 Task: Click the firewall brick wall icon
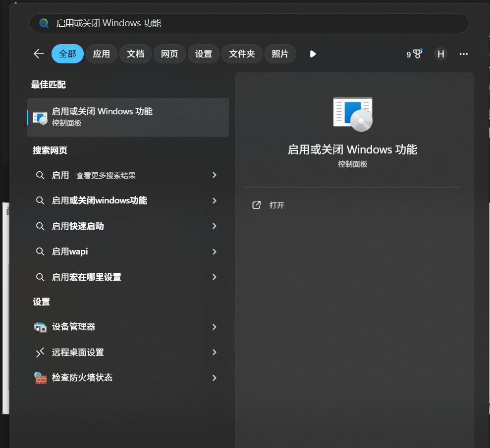tap(40, 378)
